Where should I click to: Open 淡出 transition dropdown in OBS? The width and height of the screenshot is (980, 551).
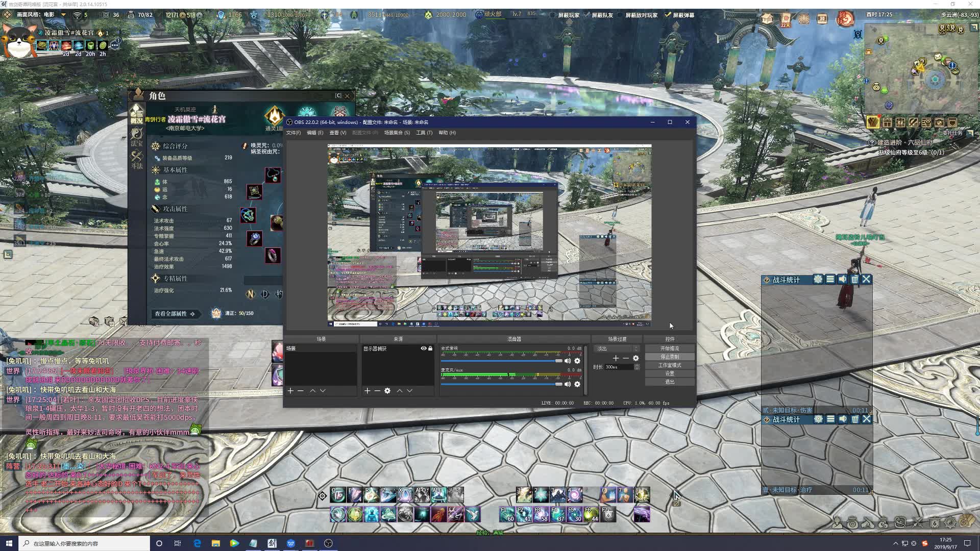click(617, 348)
